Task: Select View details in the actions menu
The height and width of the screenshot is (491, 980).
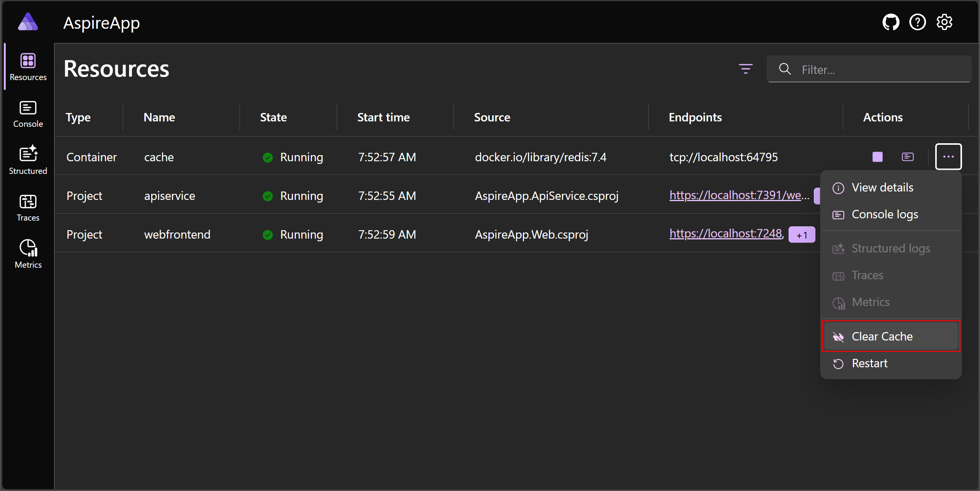Action: 882,187
